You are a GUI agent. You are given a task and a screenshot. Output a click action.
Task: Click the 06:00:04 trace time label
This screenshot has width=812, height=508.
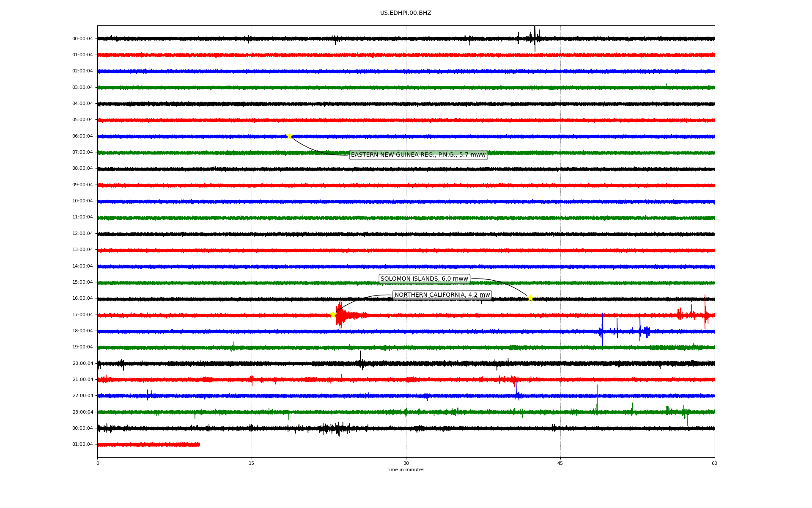(82, 136)
